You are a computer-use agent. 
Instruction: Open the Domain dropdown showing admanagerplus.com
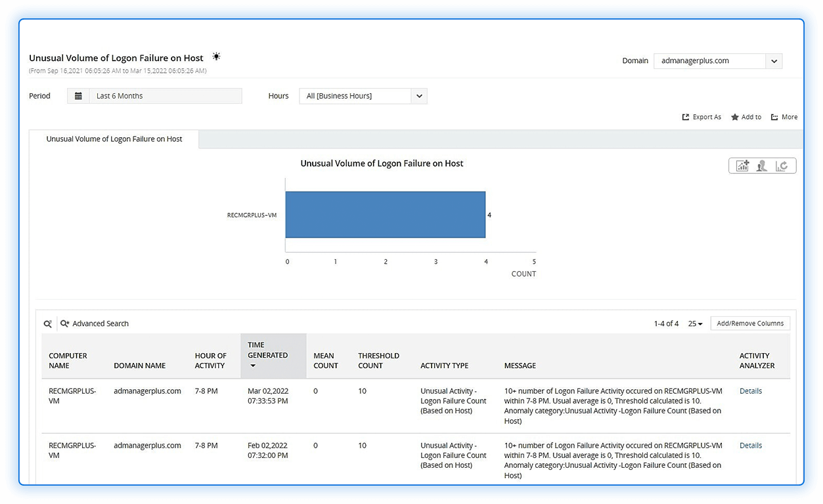click(x=774, y=60)
